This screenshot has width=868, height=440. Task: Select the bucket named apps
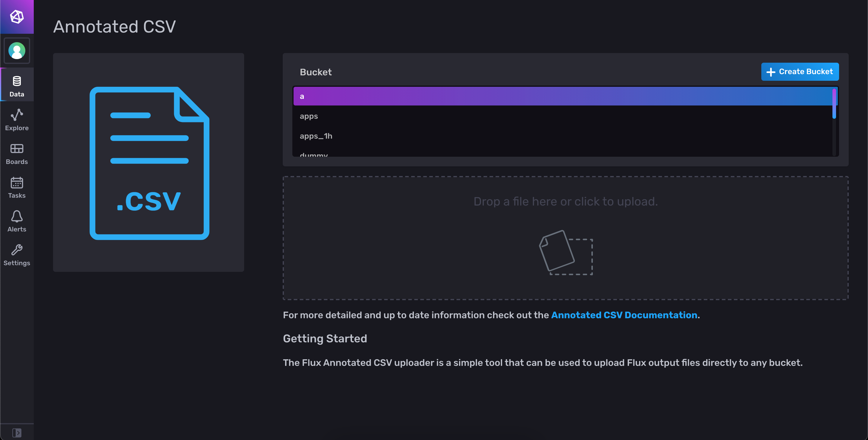[x=308, y=116]
